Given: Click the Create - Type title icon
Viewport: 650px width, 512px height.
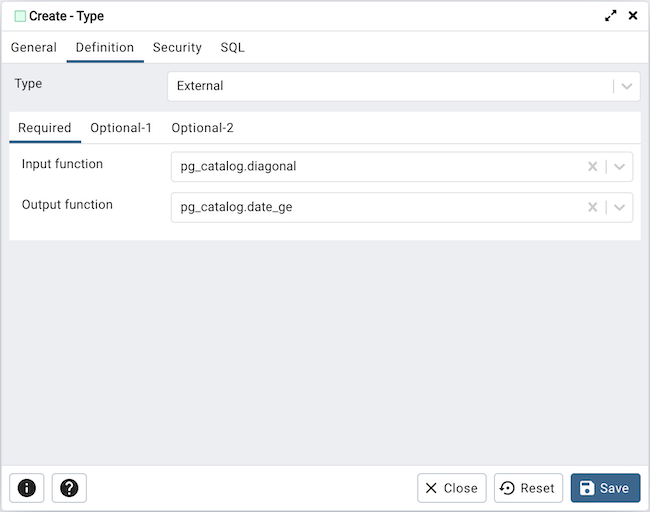Looking at the screenshot, I should 20,16.
